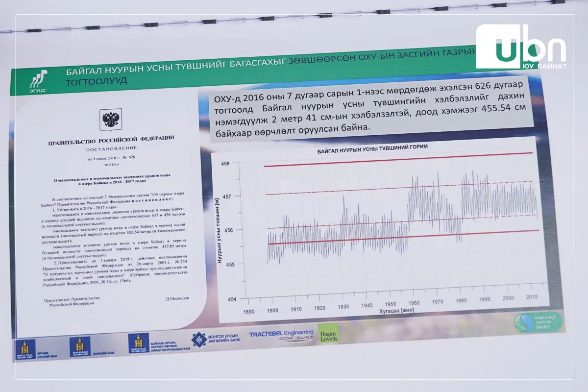
Task: Click the Байгаль орчин ministry emblem
Action: coord(139,343)
